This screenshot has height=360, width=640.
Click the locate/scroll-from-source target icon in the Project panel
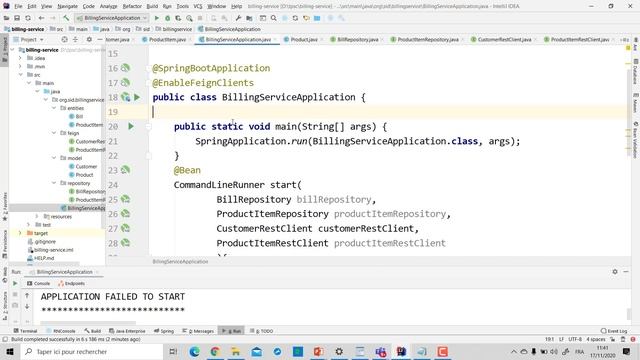(64, 40)
